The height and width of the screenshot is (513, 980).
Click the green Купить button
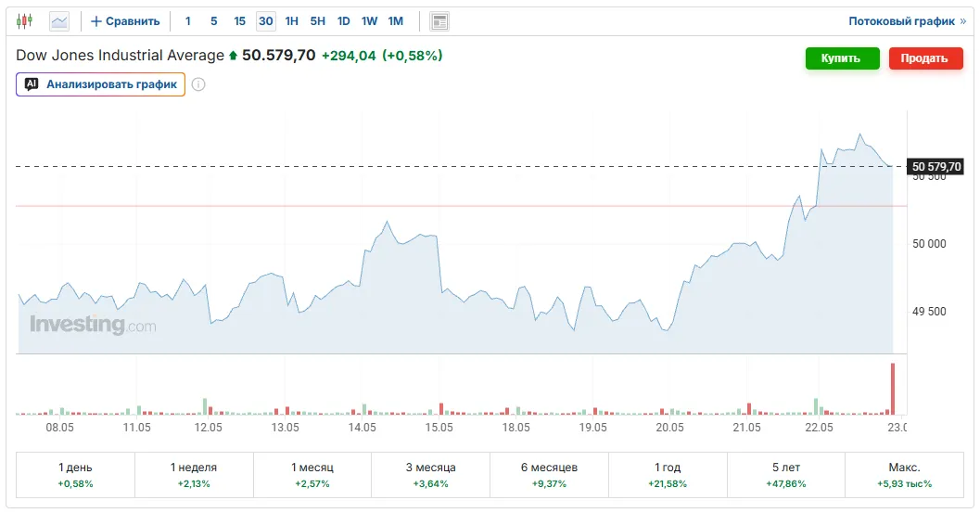pyautogui.click(x=842, y=58)
